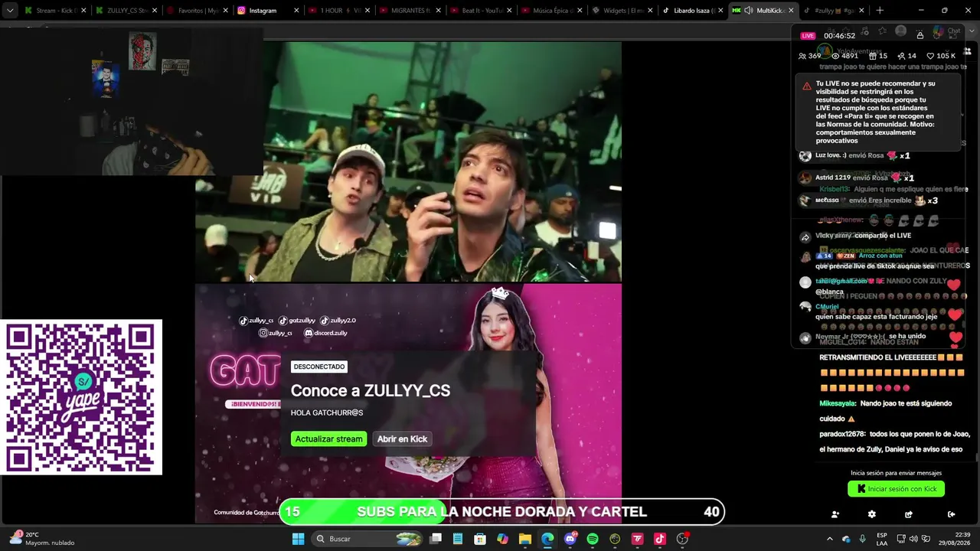The height and width of the screenshot is (551, 980).
Task: Click the warning triangle in the LIVE notice
Action: tap(806, 86)
